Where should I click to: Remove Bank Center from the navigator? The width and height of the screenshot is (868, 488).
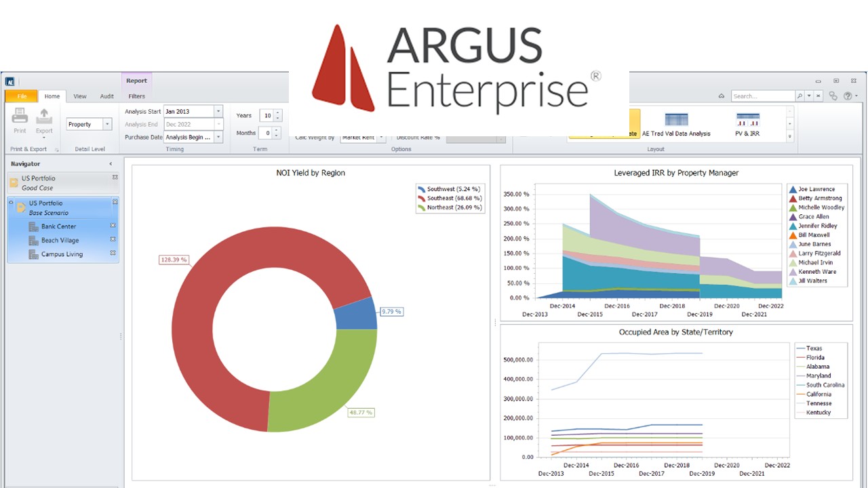(113, 226)
